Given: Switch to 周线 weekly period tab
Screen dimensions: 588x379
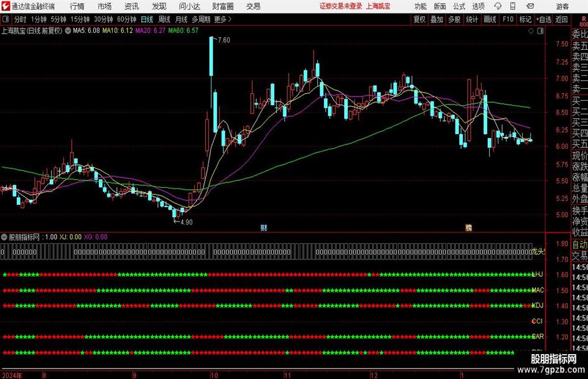Looking at the screenshot, I should [164, 19].
